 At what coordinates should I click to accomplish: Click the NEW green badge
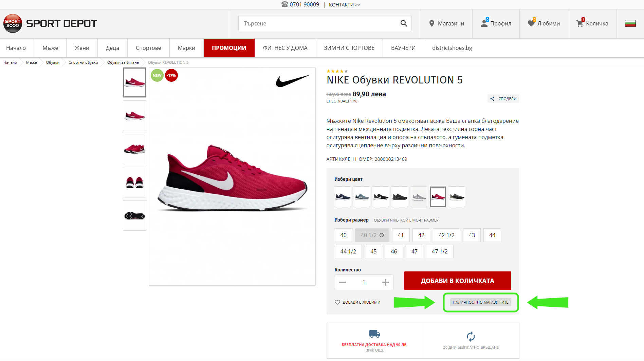(157, 75)
